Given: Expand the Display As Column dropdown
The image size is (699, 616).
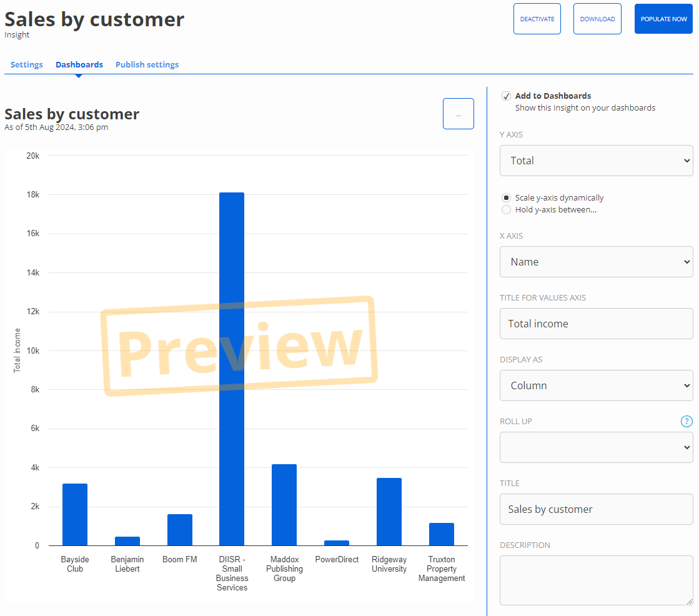Looking at the screenshot, I should [x=596, y=385].
